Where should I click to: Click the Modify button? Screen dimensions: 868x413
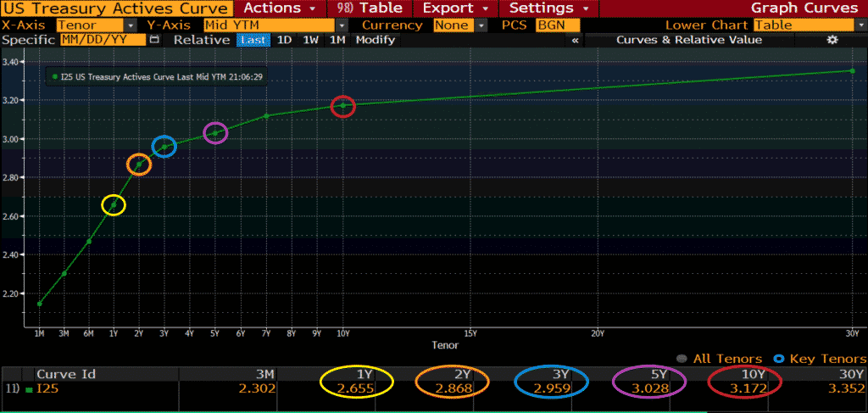click(x=376, y=40)
